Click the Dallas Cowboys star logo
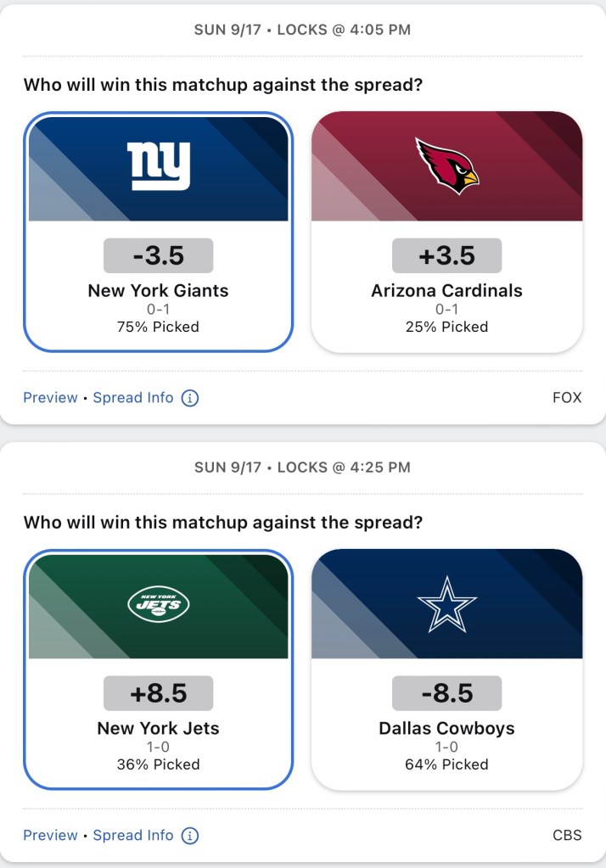 coord(446,603)
